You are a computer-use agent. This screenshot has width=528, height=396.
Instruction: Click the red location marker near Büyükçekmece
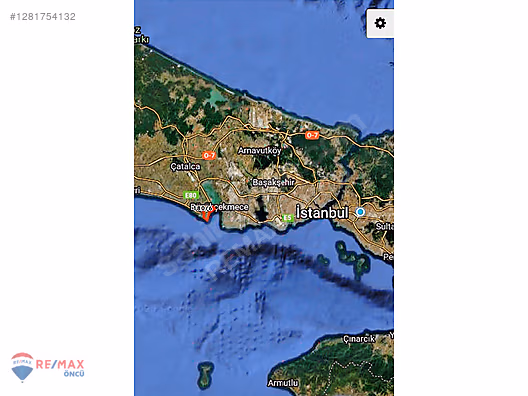(x=207, y=213)
